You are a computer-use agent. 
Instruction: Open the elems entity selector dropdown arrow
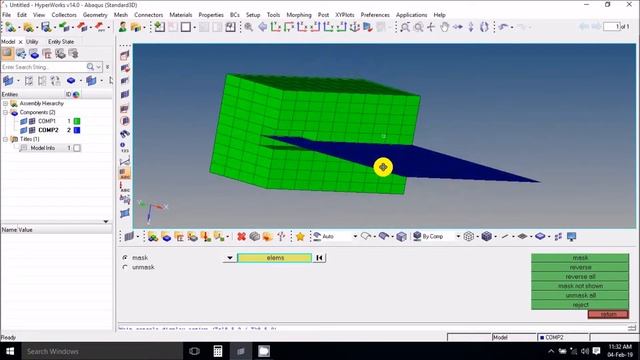(230, 258)
